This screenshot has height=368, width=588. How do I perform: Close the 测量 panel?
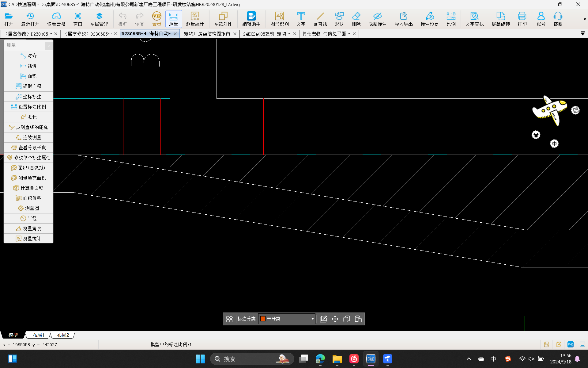[x=49, y=45]
